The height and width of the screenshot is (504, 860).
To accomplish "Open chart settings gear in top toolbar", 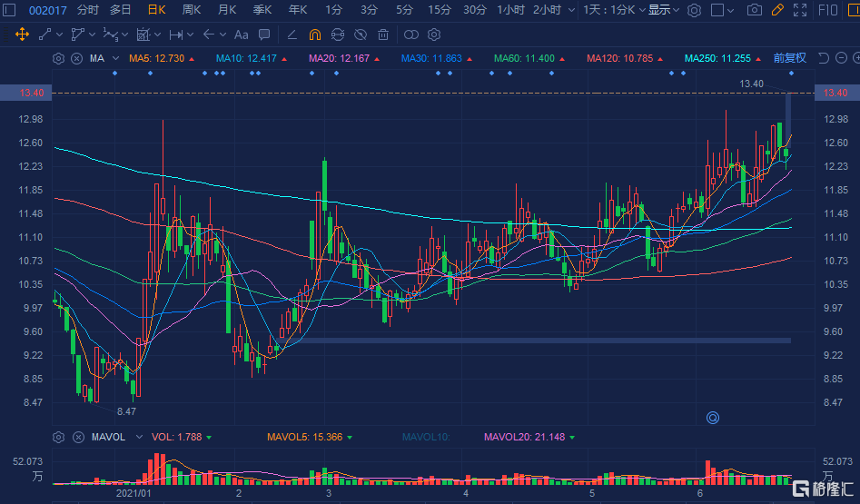I will (694, 10).
